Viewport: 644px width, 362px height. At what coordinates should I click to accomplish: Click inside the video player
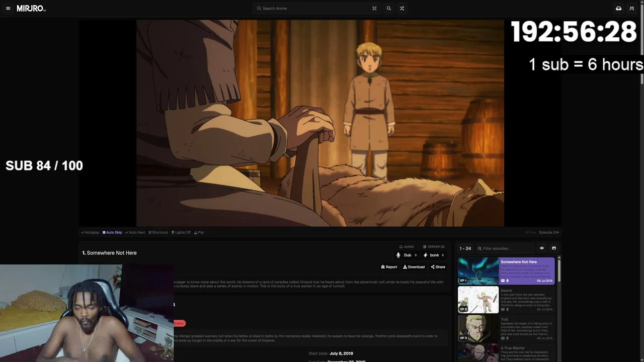[x=320, y=123]
